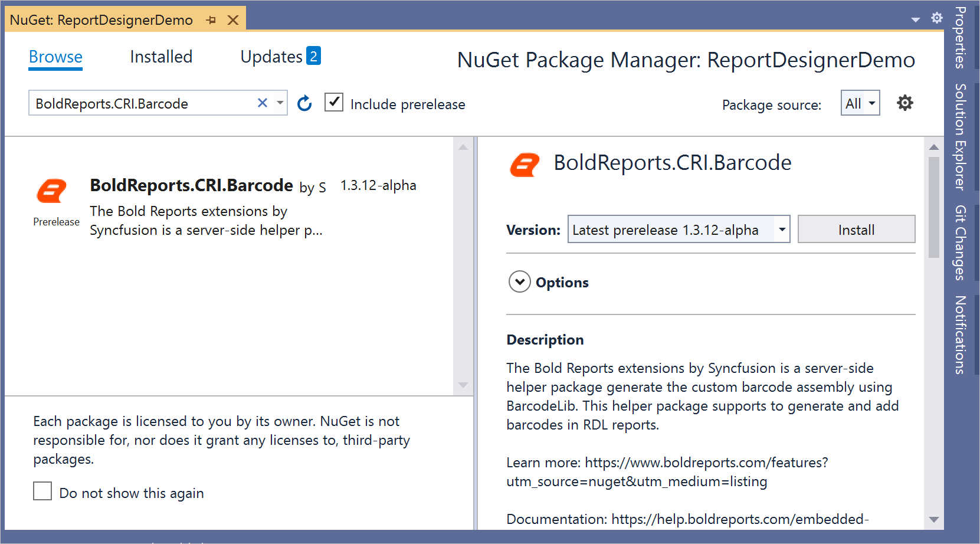
Task: Close the NuGet ReportDesignerDemo tab
Action: click(x=233, y=20)
